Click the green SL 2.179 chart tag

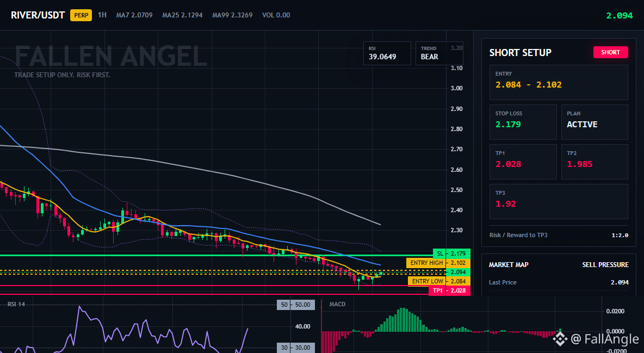click(x=451, y=253)
